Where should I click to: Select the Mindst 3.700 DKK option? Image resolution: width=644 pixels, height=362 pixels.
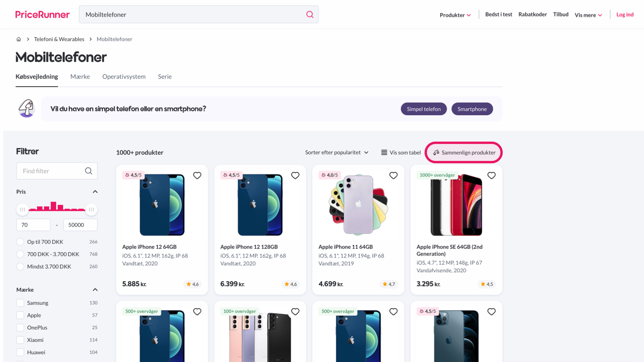click(x=20, y=266)
